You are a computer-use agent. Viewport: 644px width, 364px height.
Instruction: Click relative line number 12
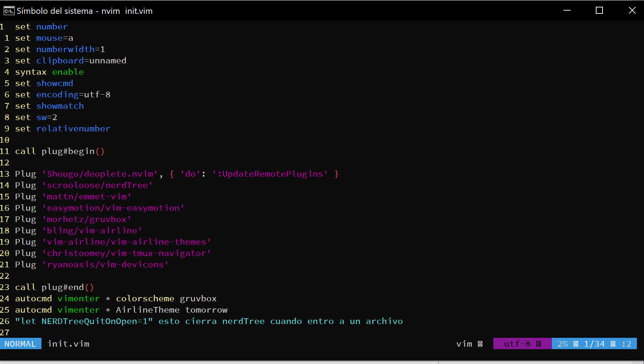click(x=5, y=163)
